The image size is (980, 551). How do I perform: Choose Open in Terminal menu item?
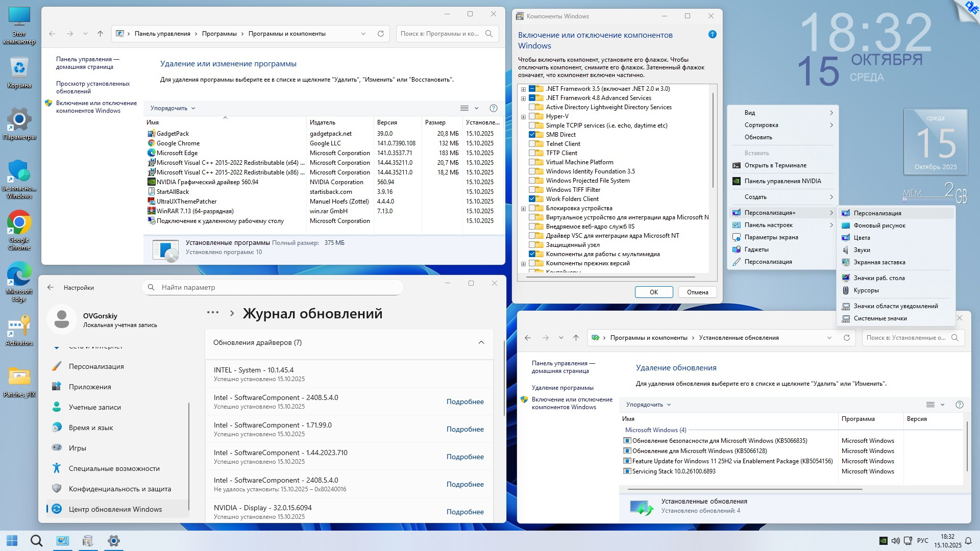click(x=775, y=165)
